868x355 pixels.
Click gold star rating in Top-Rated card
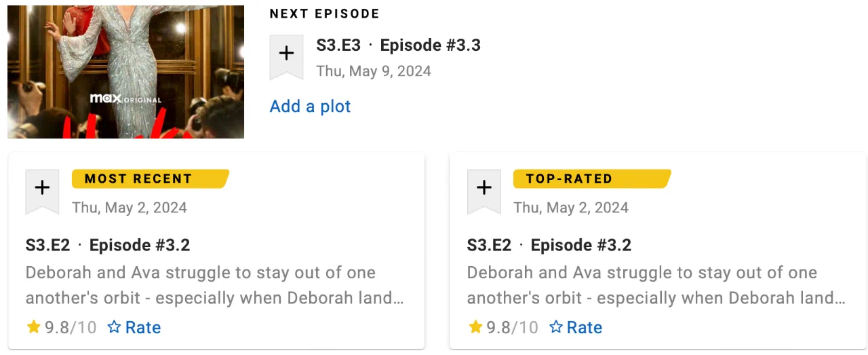[475, 327]
